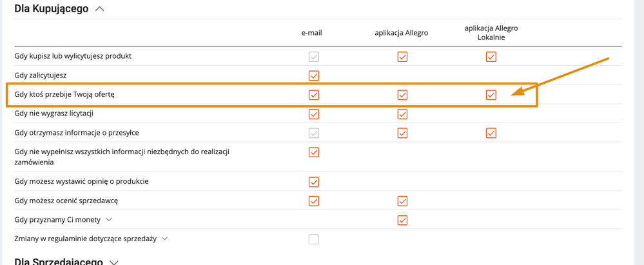
Task: Toggle aplikacja Allegro for Gdy ktoś przebije ofertę
Action: (x=402, y=95)
